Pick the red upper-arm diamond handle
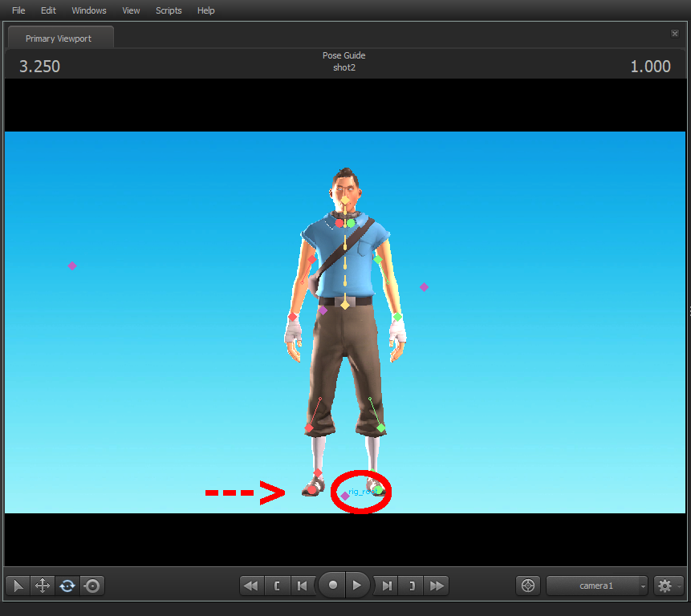 (312, 259)
